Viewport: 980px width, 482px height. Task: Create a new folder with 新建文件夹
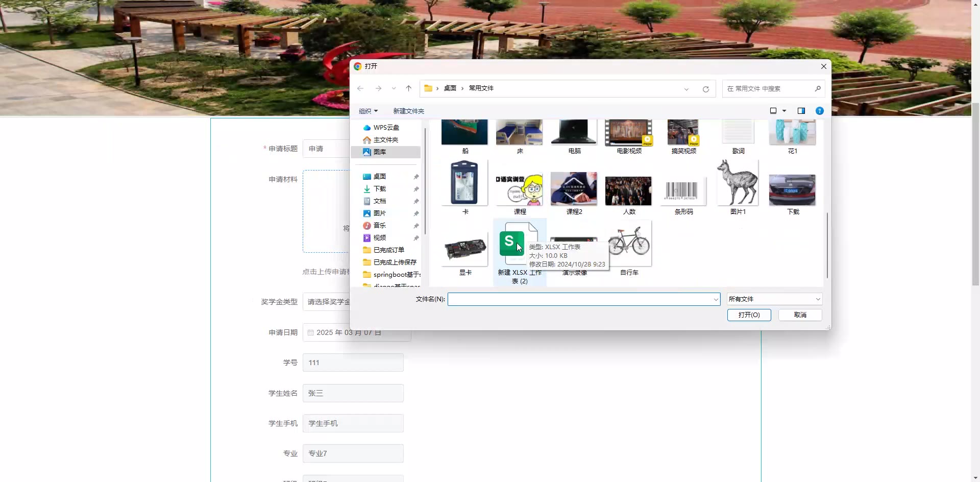point(408,111)
